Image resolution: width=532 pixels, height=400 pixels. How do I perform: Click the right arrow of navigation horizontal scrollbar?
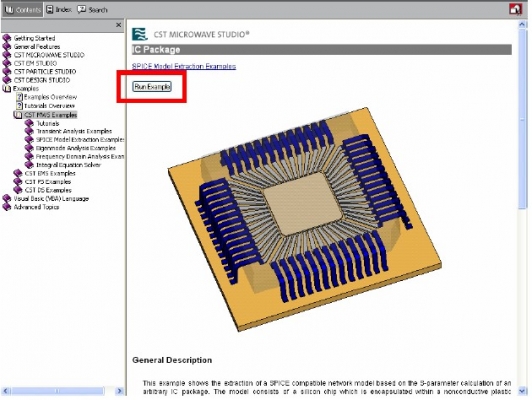click(119, 391)
